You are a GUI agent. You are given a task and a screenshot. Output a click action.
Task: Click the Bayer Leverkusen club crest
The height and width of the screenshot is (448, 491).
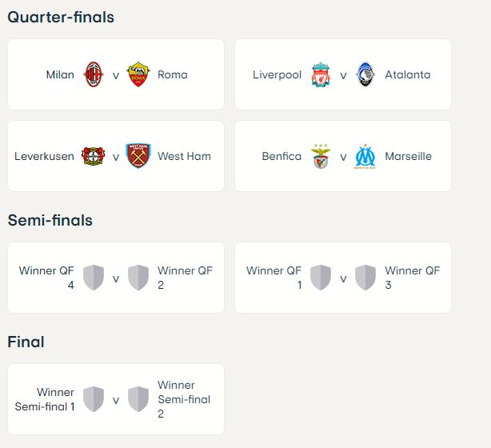point(94,156)
